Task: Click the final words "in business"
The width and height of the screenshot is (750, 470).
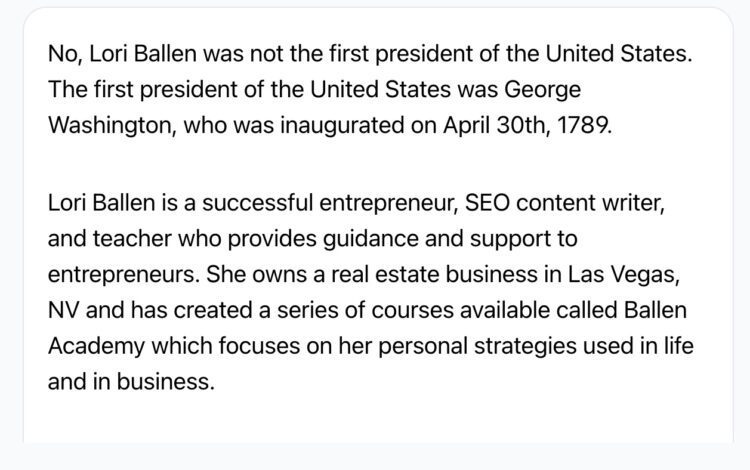Action: [x=153, y=382]
